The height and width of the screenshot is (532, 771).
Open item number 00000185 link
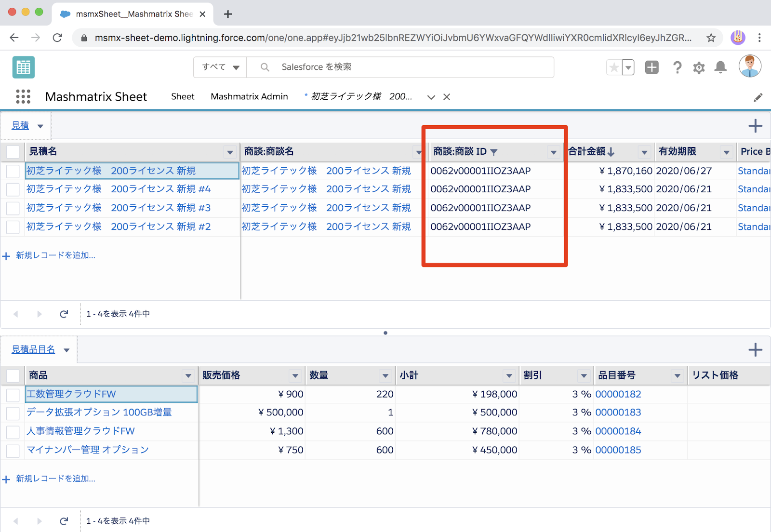[618, 450]
